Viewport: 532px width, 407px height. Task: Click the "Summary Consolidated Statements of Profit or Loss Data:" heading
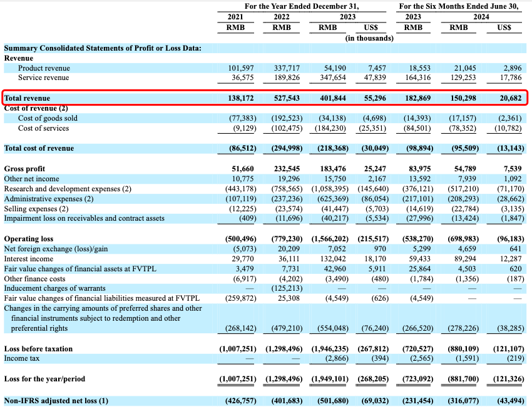pyautogui.click(x=103, y=48)
